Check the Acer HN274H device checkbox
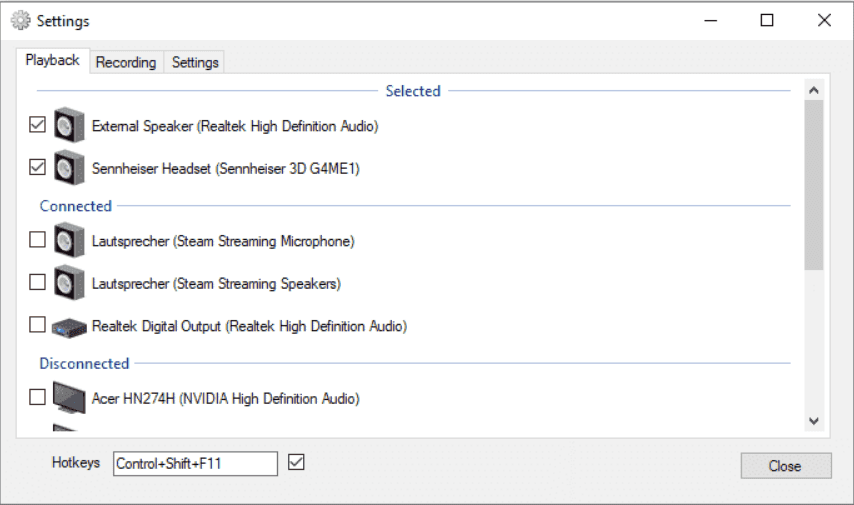This screenshot has width=854, height=505. tap(38, 397)
